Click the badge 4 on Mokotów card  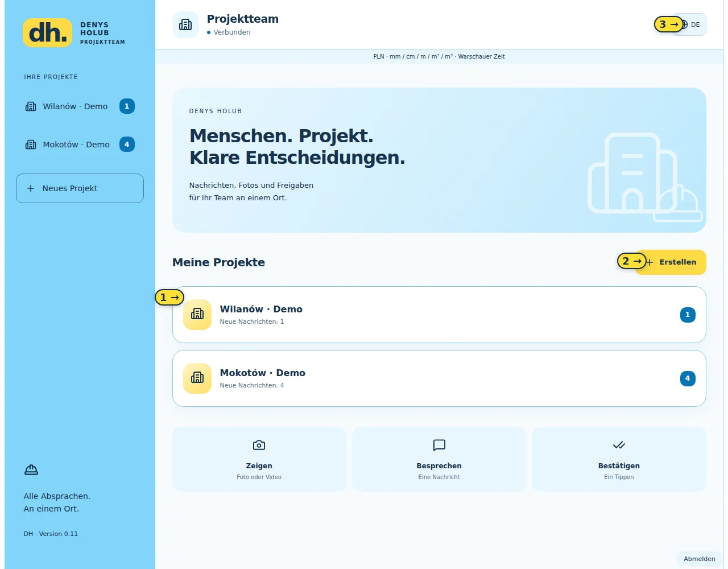click(x=688, y=378)
